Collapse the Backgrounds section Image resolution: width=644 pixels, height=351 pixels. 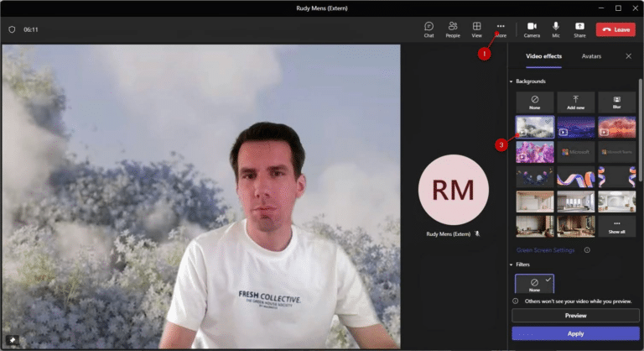(x=511, y=81)
